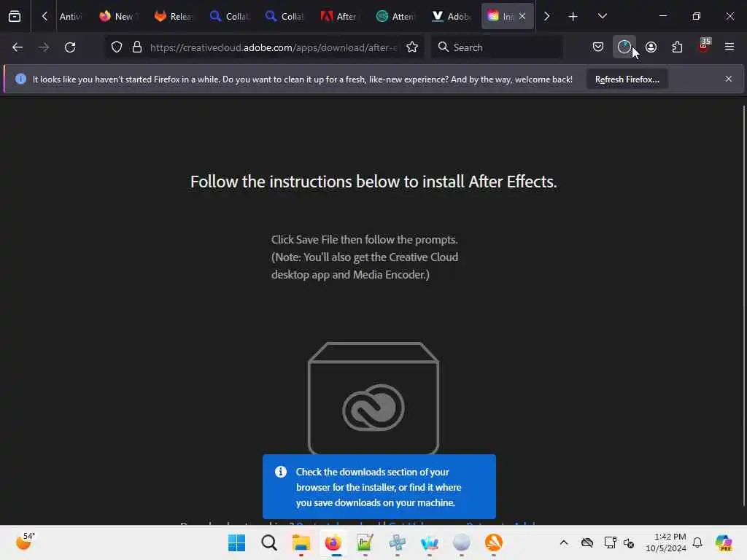
Task: Switch to the Attention tab
Action: 395,16
